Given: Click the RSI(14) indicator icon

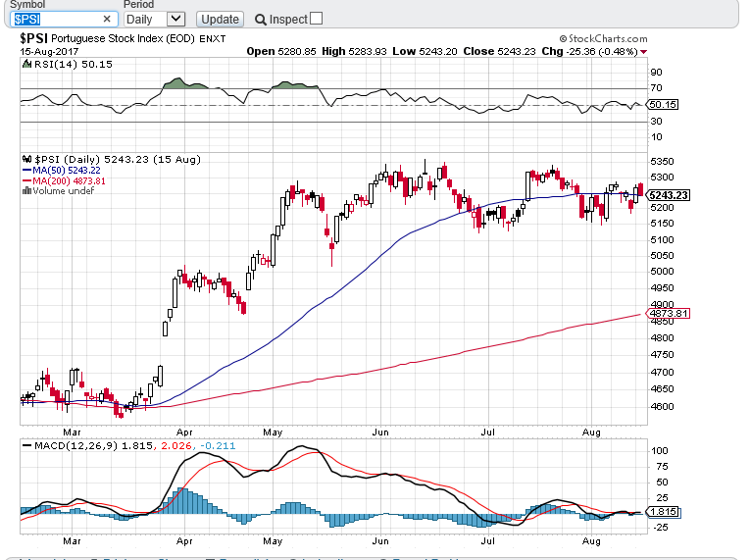Looking at the screenshot, I should coord(26,64).
